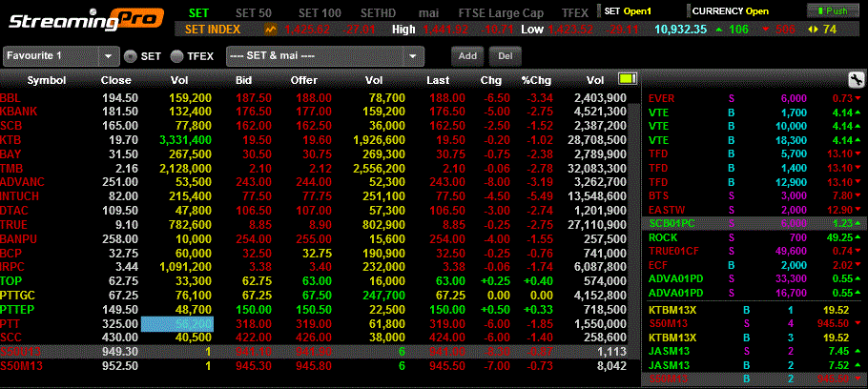Click the ECF ticker entry
Screen dimensions: 868x389
click(x=659, y=264)
